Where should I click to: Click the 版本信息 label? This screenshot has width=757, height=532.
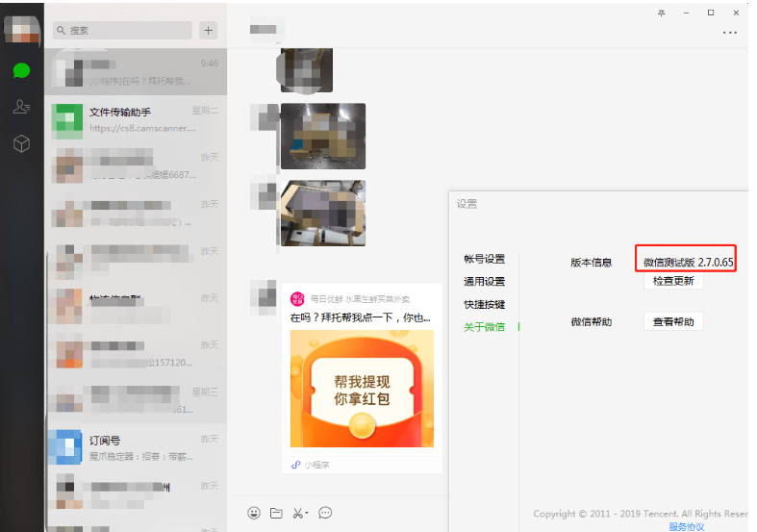(591, 263)
